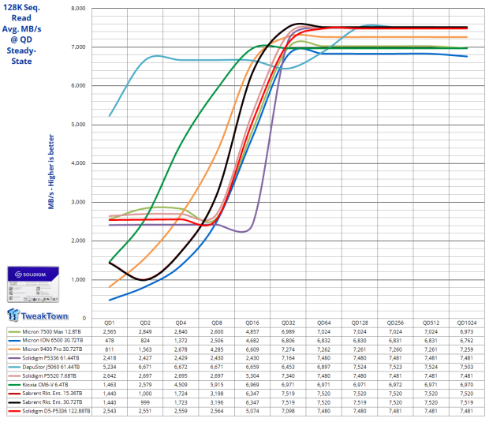
Task: Click the dark green Kioxia CM6-V legend swatch
Action: pyautogui.click(x=14, y=385)
